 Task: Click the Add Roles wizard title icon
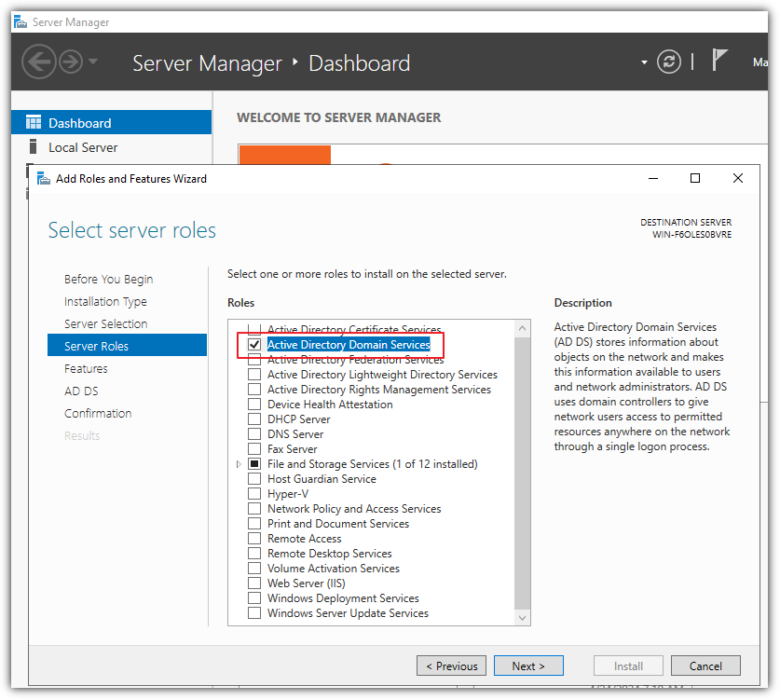pyautogui.click(x=44, y=179)
